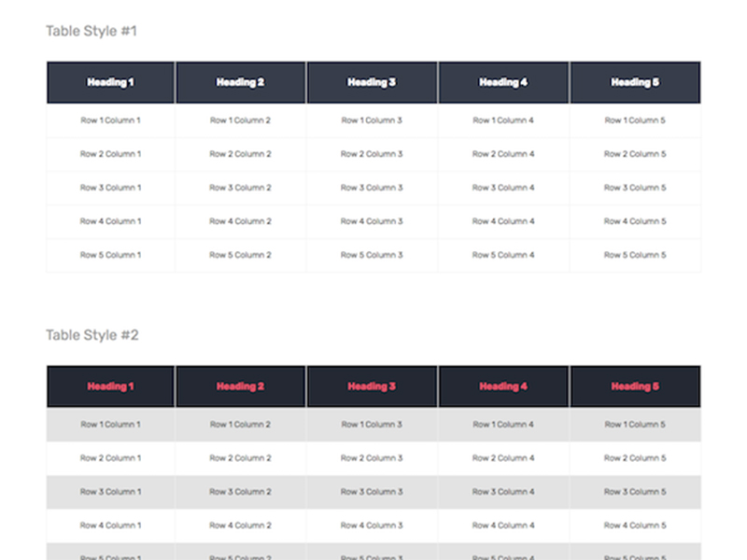Click Row 5 Column 2 in Table Style #1
This screenshot has width=747, height=560.
[240, 255]
